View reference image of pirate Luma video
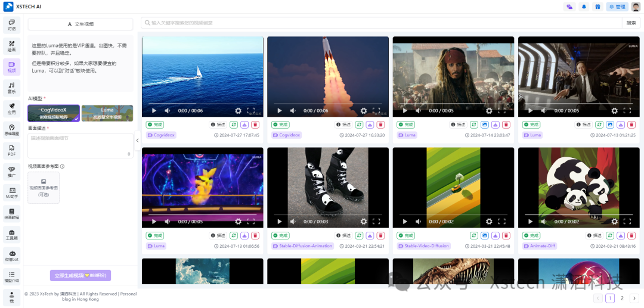The image size is (644, 308). pyautogui.click(x=485, y=125)
